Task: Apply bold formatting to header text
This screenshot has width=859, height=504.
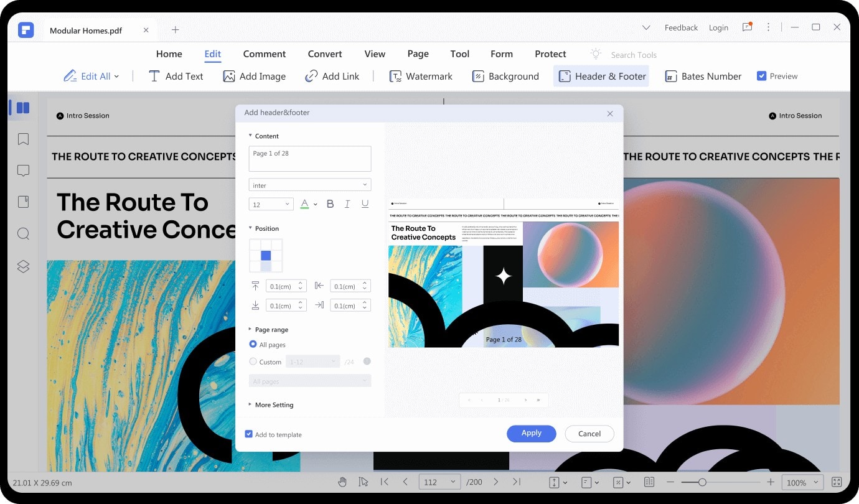Action: coord(330,204)
